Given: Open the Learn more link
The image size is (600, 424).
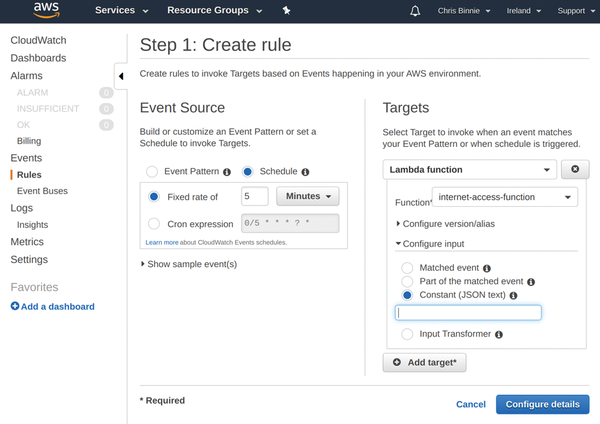Looking at the screenshot, I should 162,242.
